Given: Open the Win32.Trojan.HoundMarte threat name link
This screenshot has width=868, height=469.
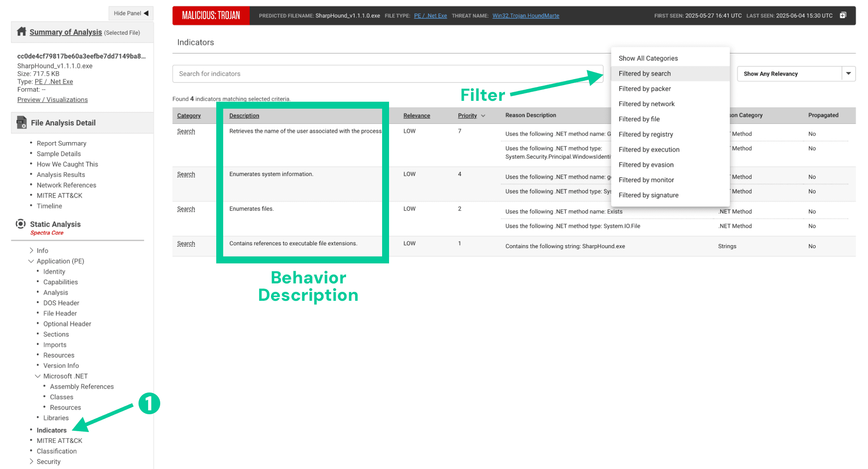Looking at the screenshot, I should pyautogui.click(x=525, y=16).
